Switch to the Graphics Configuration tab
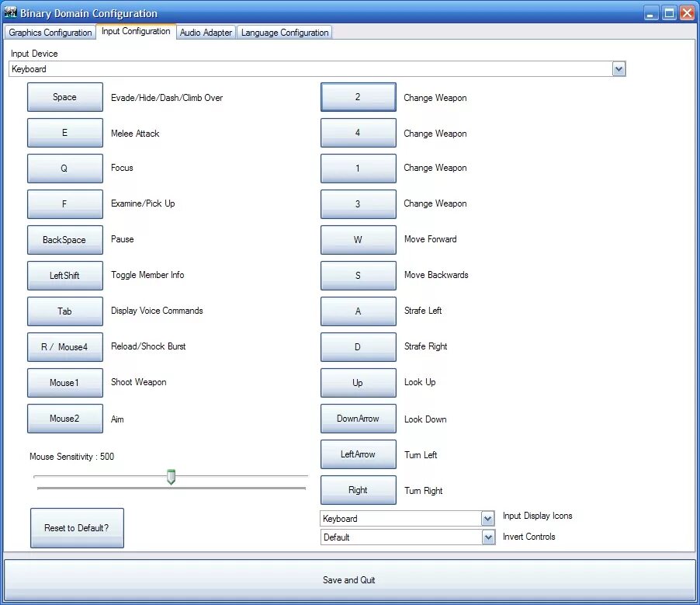Image resolution: width=700 pixels, height=605 pixels. tap(50, 33)
